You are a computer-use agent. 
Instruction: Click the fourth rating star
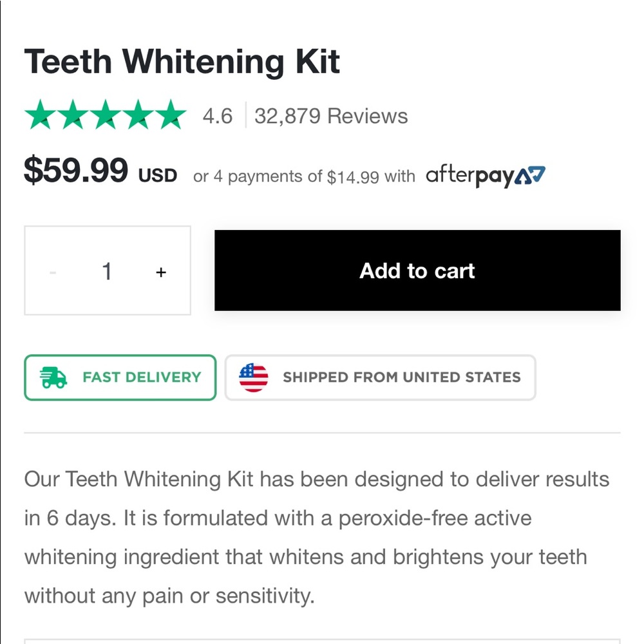137,117
